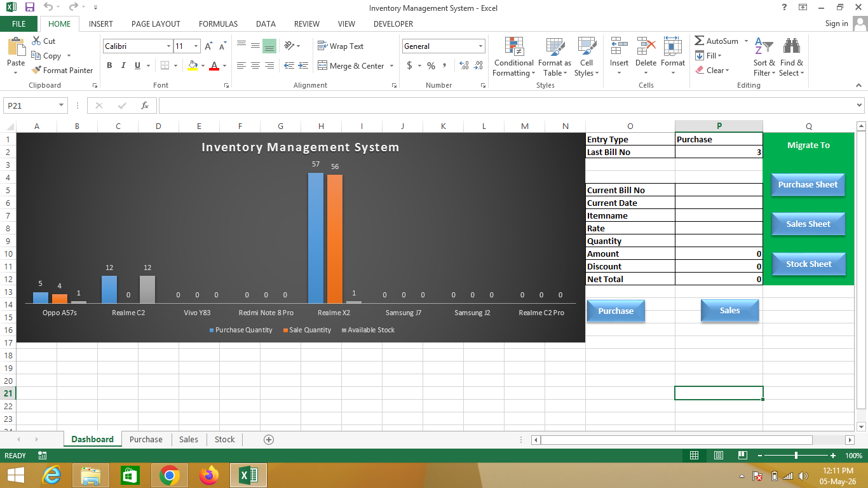Switch to INSERT ribbon tab
This screenshot has height=488, width=868.
tap(101, 24)
